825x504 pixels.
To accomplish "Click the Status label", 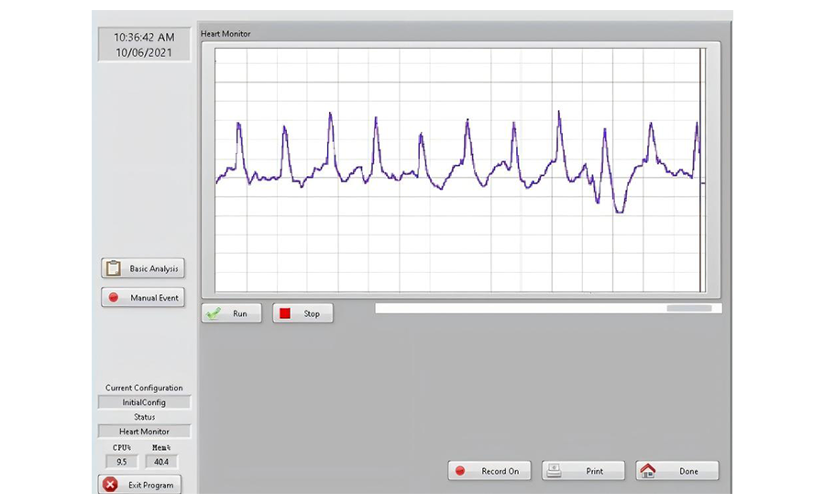I will (144, 417).
